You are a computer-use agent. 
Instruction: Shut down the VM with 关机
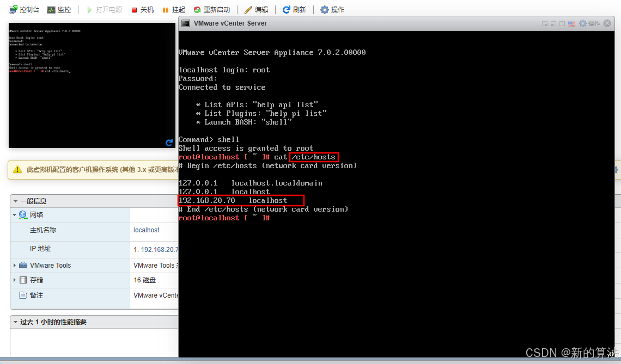click(x=142, y=9)
